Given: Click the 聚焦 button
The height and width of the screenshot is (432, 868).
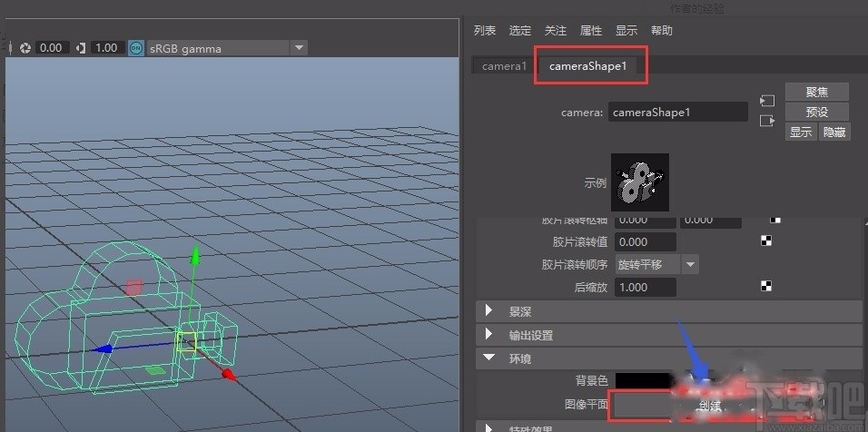Looking at the screenshot, I should [816, 92].
